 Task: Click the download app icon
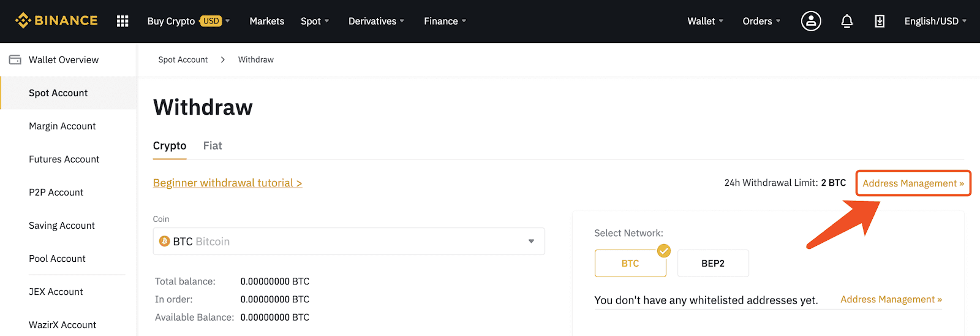pos(880,21)
